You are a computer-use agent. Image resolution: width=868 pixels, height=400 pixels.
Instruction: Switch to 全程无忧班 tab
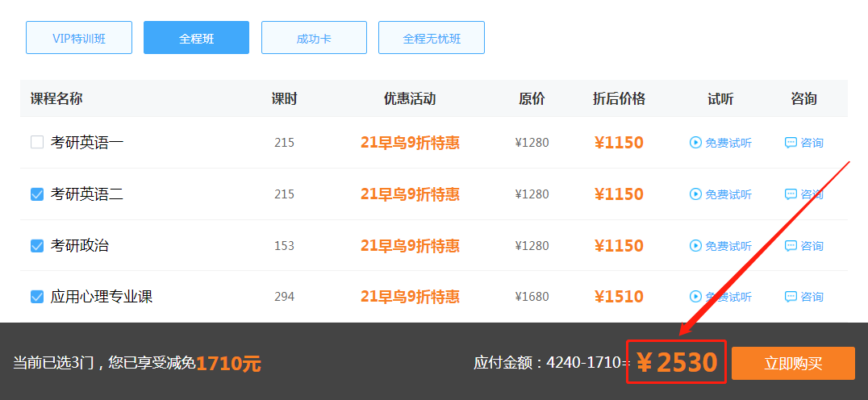[432, 38]
